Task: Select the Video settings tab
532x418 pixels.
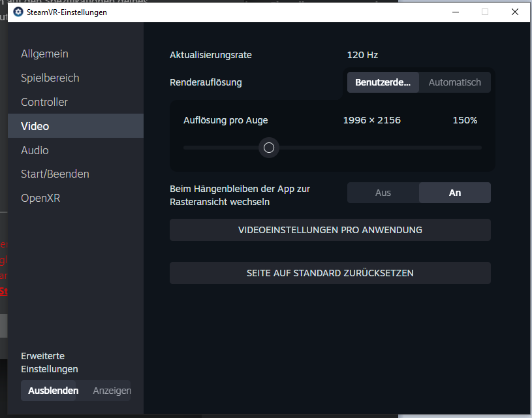Action: click(75, 126)
